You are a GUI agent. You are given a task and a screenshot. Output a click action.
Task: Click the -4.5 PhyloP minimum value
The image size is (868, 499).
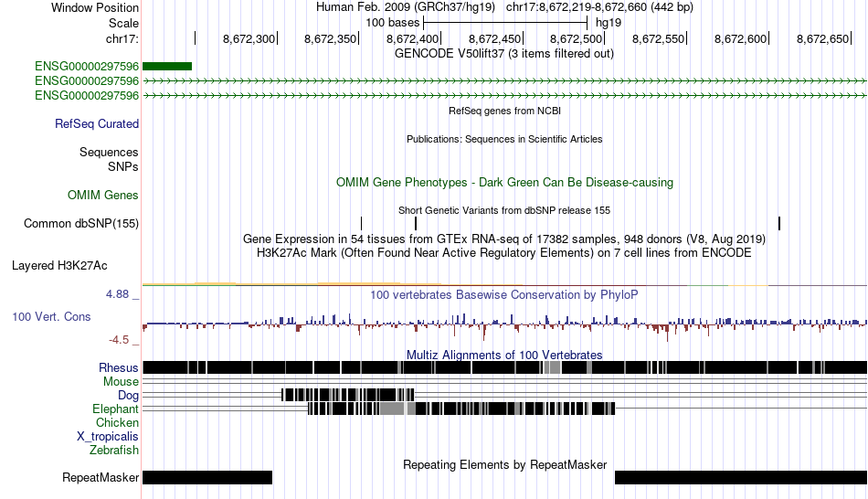click(119, 339)
